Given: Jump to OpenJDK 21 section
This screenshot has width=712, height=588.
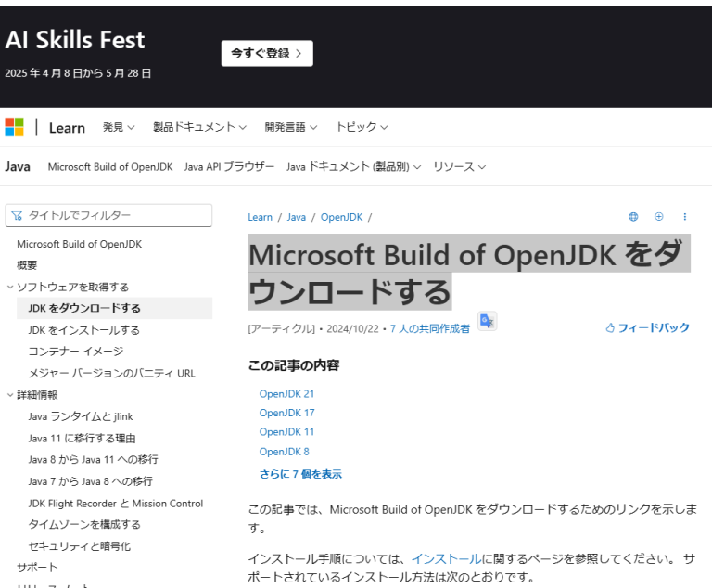Looking at the screenshot, I should click(x=286, y=394).
